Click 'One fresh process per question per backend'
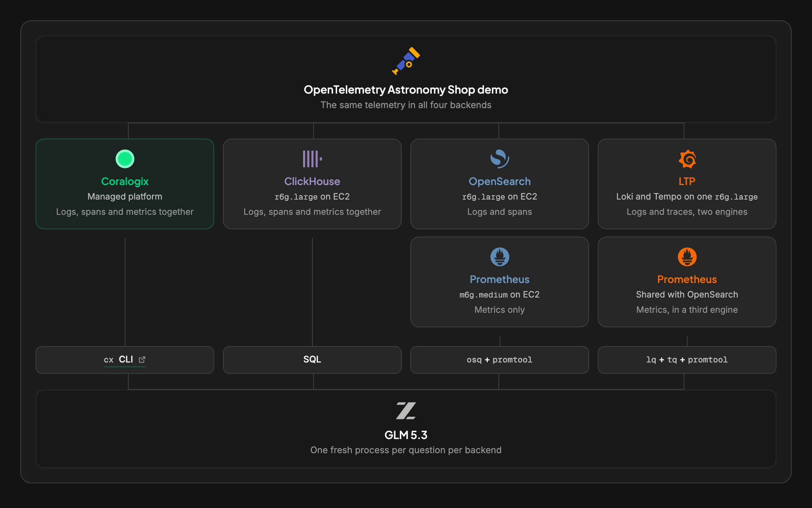The image size is (812, 508). click(x=406, y=450)
